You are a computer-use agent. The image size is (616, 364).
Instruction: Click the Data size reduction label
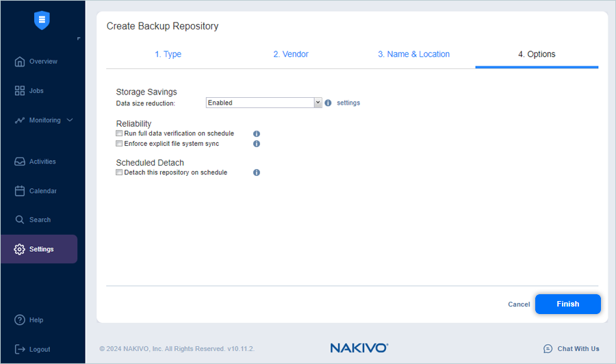145,103
